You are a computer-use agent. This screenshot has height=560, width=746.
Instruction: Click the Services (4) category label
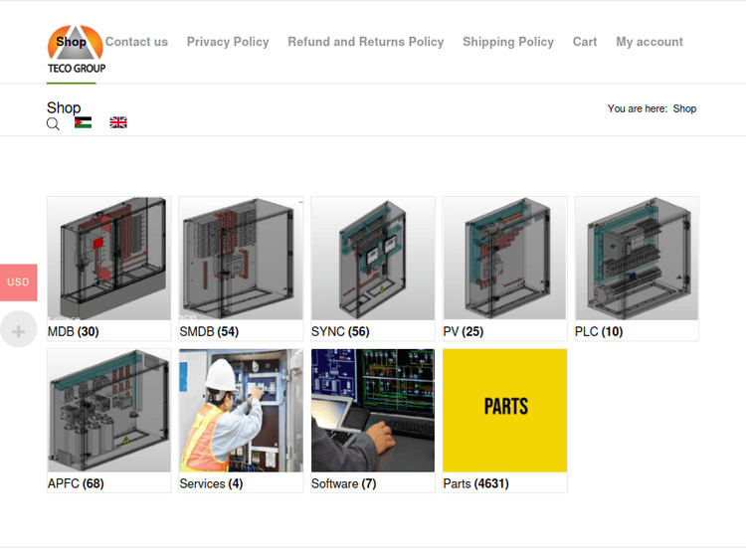211,484
